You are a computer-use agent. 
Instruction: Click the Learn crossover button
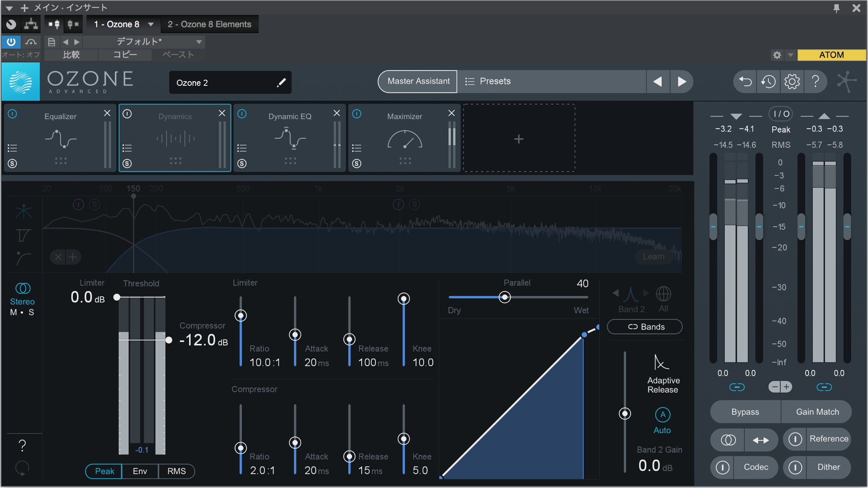point(654,257)
